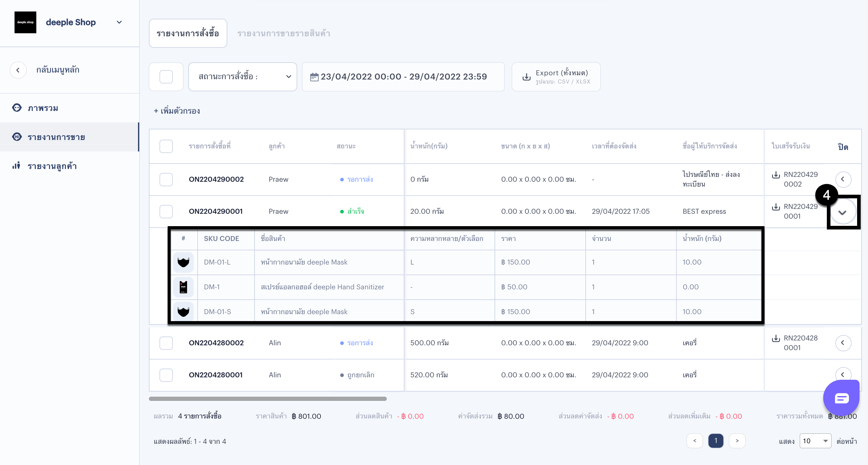Download receipt RN2204290002 icon
The width and height of the screenshot is (868, 465).
(x=776, y=175)
